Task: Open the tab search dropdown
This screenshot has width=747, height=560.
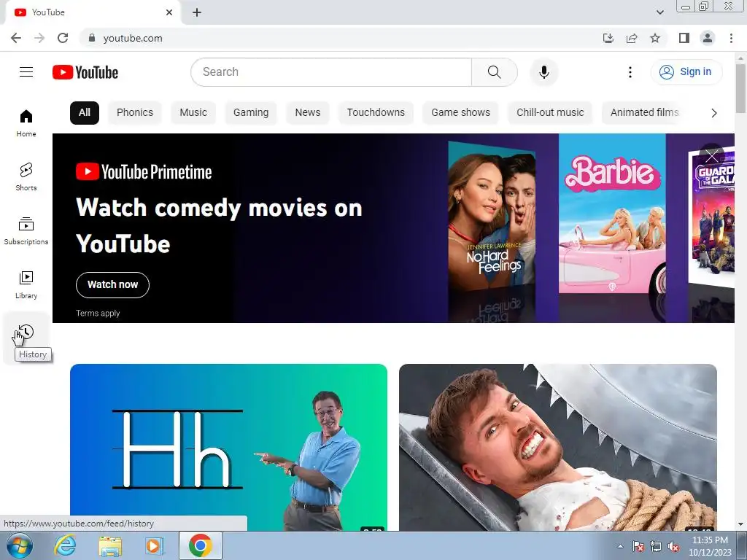Action: (x=659, y=12)
